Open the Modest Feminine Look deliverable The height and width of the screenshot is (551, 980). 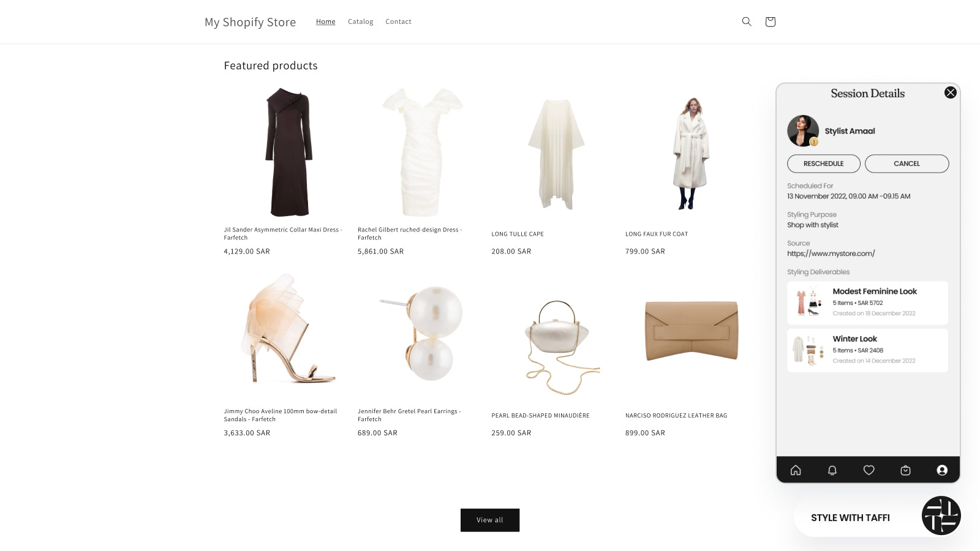867,302
